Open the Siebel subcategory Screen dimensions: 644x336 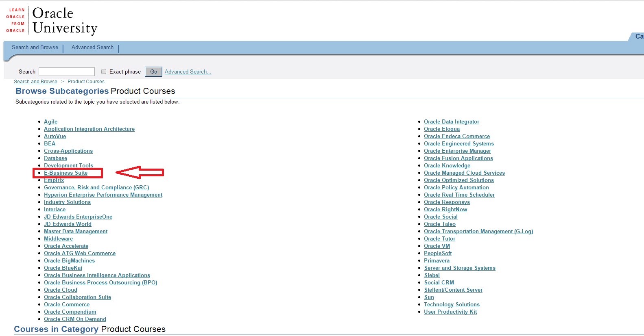(x=432, y=275)
